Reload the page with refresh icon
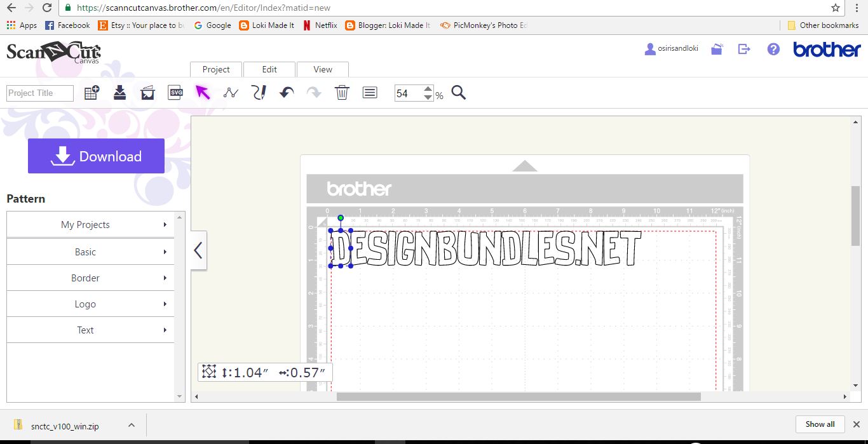This screenshot has height=444, width=868. [47, 8]
